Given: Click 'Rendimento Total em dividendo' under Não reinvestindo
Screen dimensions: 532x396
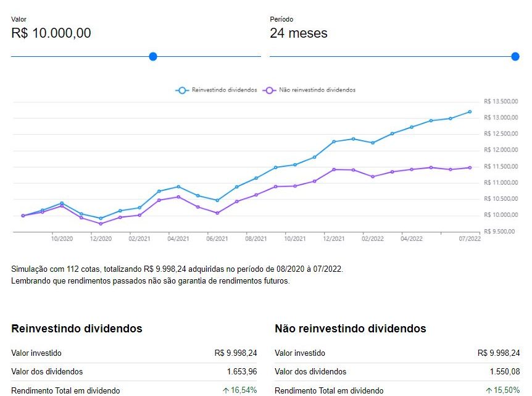Looking at the screenshot, I should (329, 390).
